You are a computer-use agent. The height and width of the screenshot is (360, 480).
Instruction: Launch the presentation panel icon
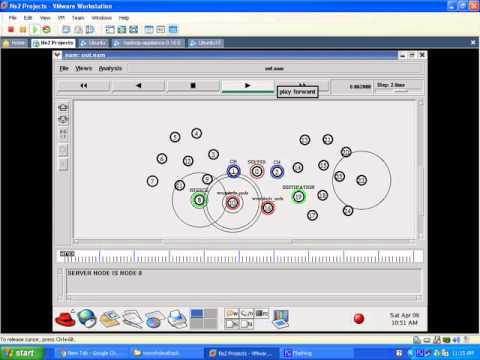click(x=155, y=319)
